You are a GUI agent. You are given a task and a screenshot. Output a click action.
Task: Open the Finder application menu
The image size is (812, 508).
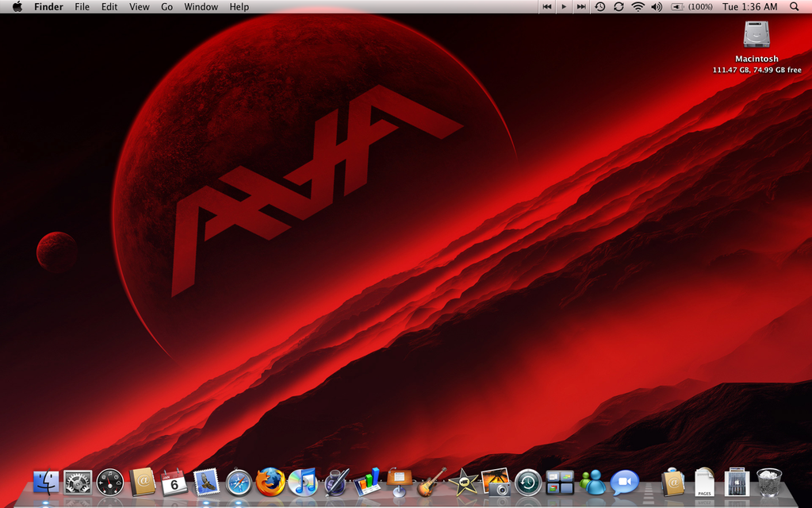(x=48, y=6)
